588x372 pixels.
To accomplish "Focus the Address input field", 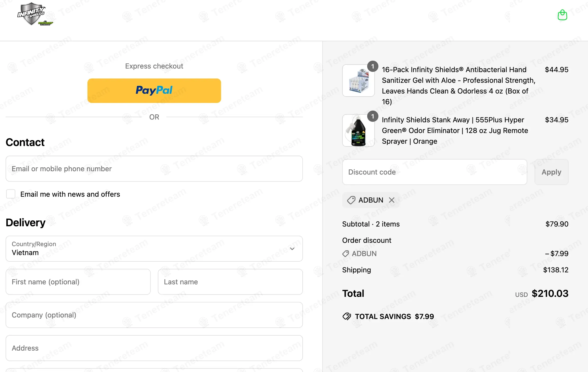I will (x=154, y=348).
